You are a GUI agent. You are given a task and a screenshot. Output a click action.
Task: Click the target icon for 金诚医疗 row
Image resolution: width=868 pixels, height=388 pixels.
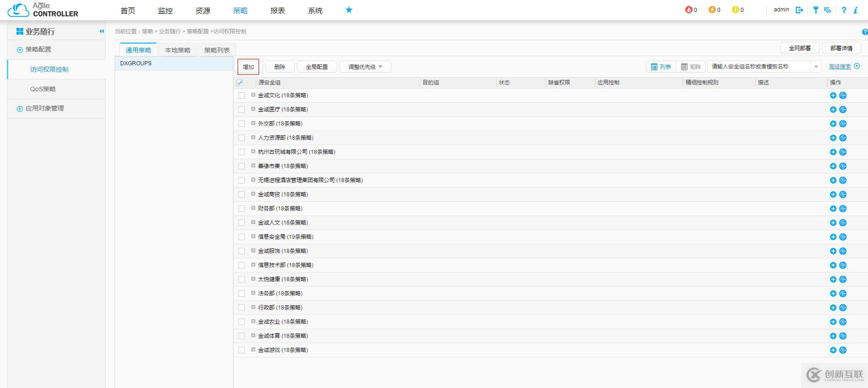tap(843, 110)
